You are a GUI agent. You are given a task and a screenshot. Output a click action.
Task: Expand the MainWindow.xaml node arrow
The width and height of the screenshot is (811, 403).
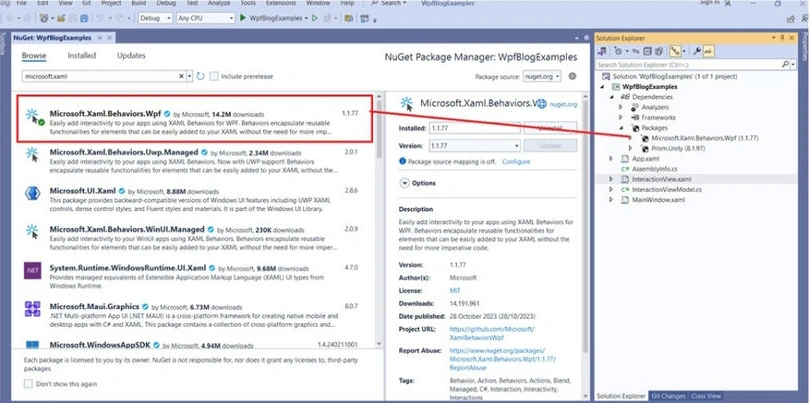coord(611,200)
